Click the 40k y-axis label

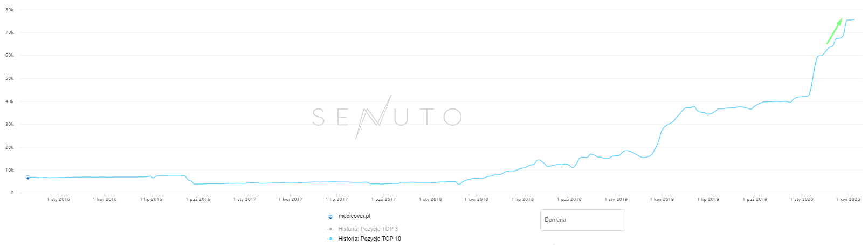tap(9, 101)
